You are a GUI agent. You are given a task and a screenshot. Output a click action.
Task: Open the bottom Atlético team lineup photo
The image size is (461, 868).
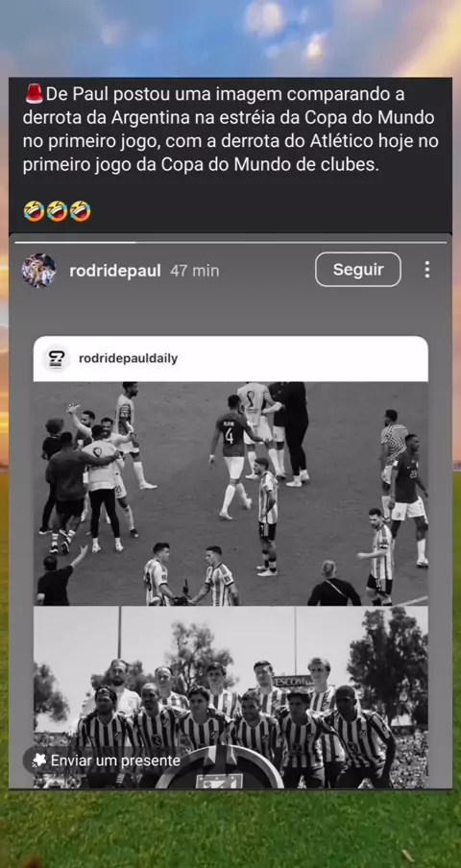click(x=230, y=697)
